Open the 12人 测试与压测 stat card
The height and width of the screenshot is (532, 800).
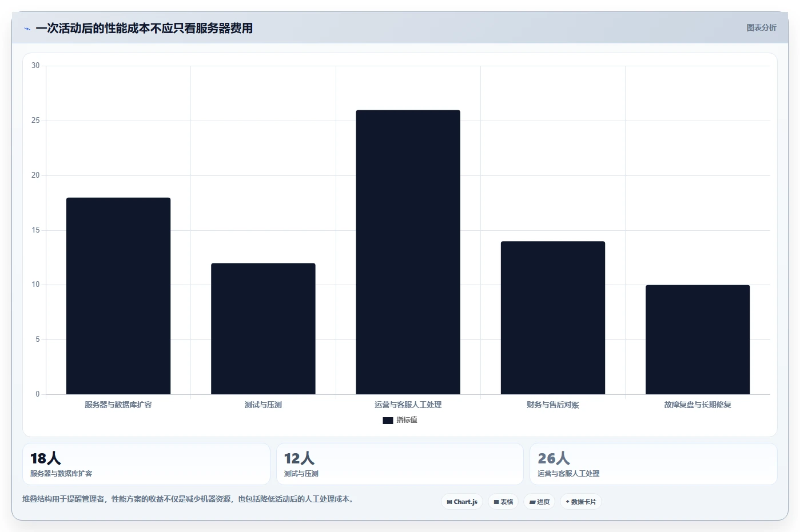coord(400,464)
